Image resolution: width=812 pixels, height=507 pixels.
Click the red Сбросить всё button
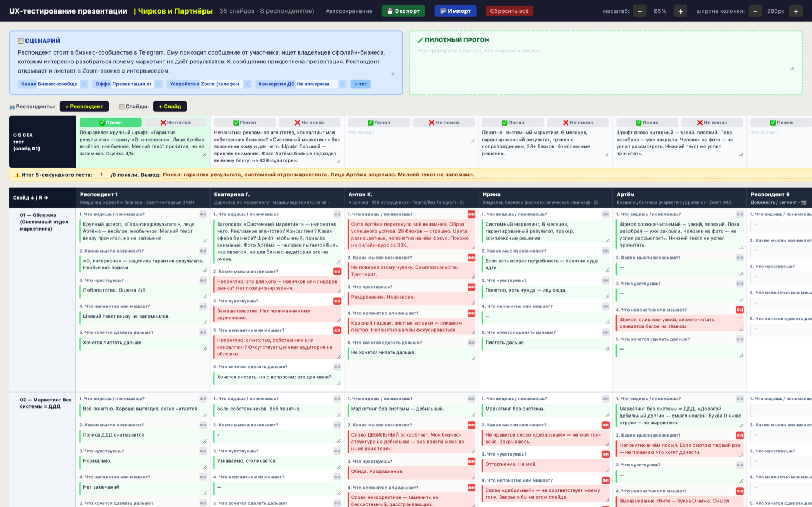(x=509, y=11)
